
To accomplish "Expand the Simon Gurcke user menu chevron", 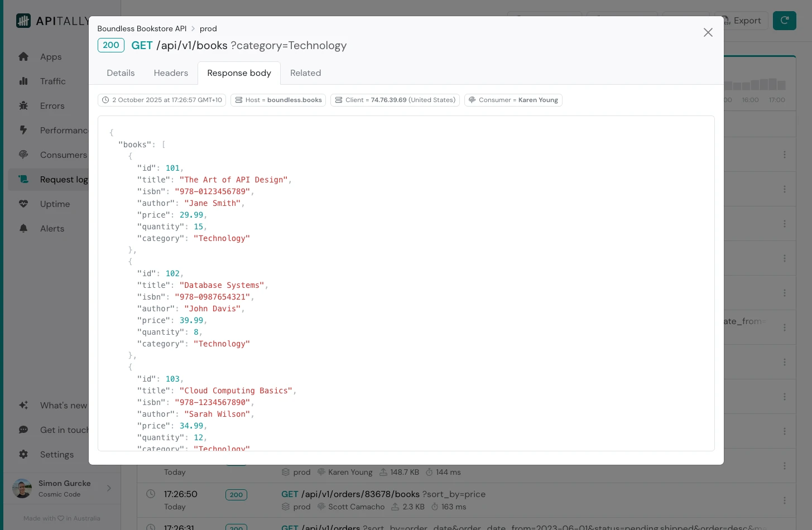I will 109,488.
